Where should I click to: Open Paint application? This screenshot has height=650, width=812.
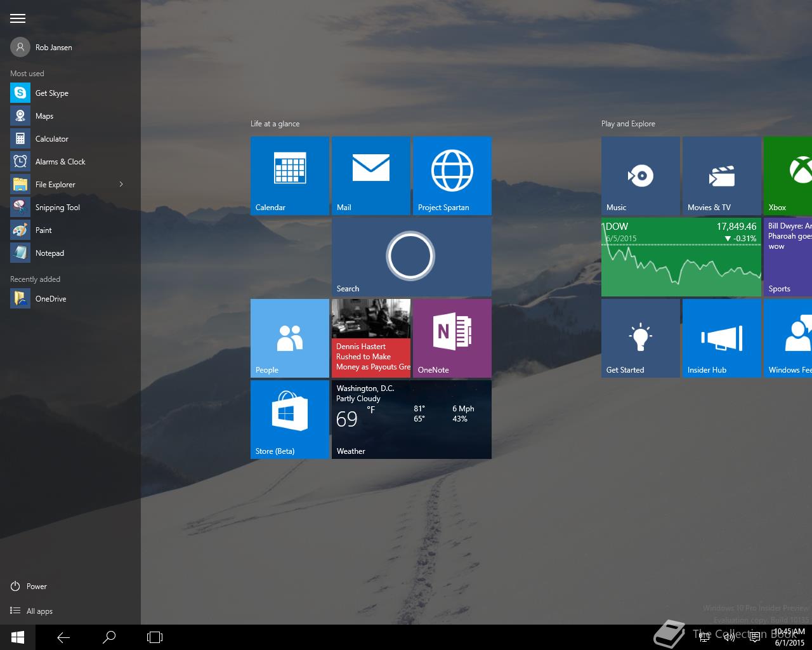(x=70, y=230)
